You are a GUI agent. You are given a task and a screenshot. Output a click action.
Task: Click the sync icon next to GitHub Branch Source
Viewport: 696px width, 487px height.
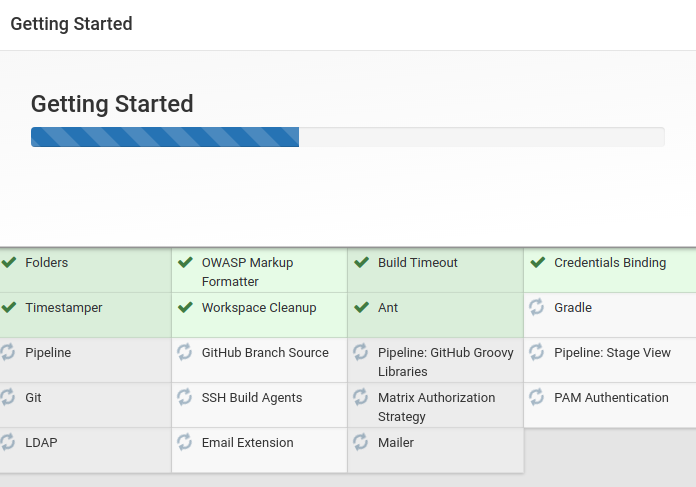click(184, 352)
